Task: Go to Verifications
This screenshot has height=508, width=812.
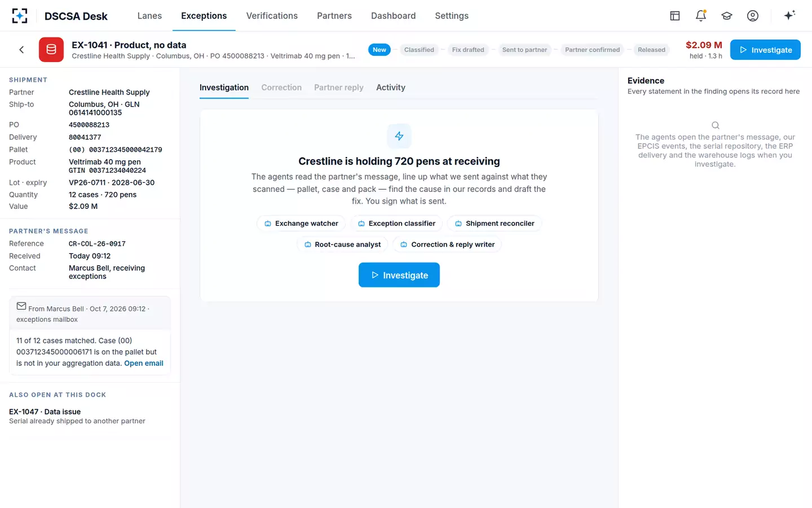Action: [272, 16]
